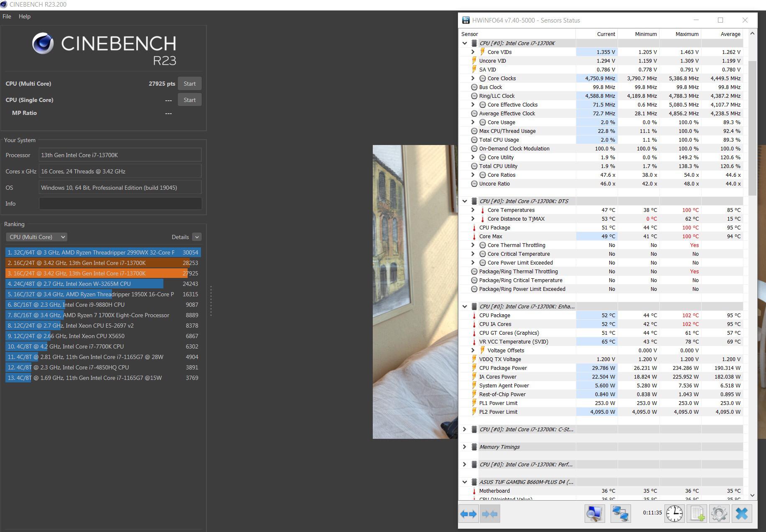Close sensors with the blue X toolbar icon
Viewport: 766px width, 532px height.
(x=742, y=514)
